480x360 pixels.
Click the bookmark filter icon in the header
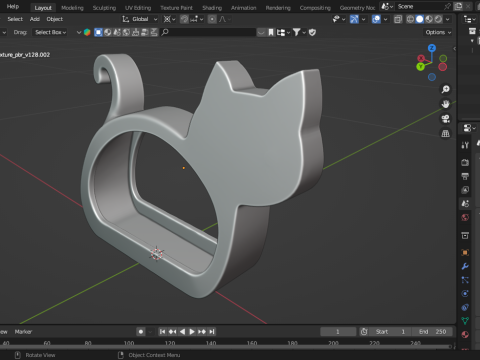click(271, 32)
